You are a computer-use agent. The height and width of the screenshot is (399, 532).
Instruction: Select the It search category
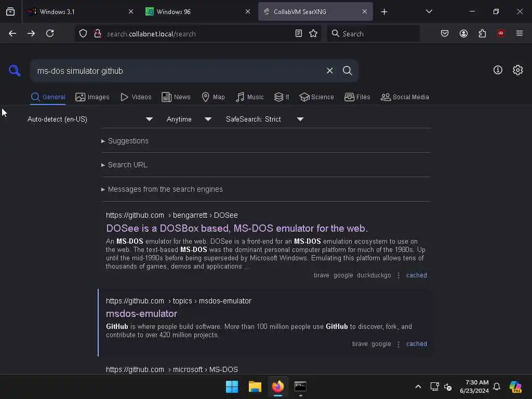pyautogui.click(x=282, y=97)
